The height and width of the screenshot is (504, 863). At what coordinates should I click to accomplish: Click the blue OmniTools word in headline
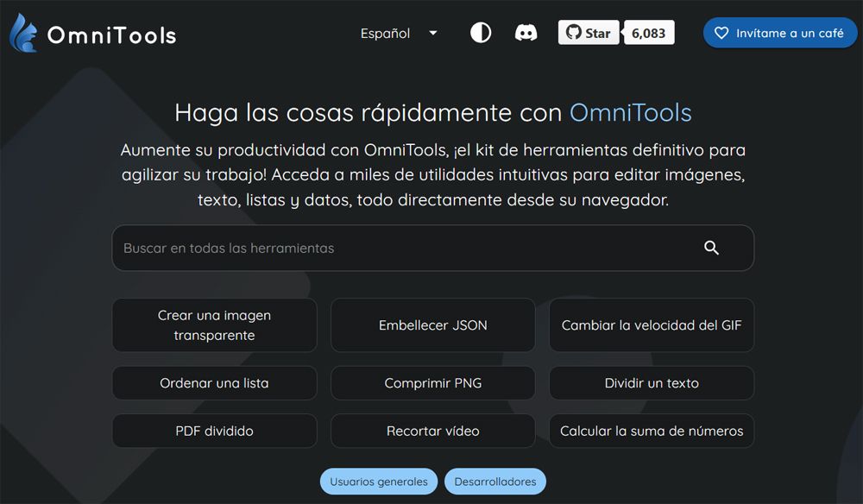tap(630, 113)
